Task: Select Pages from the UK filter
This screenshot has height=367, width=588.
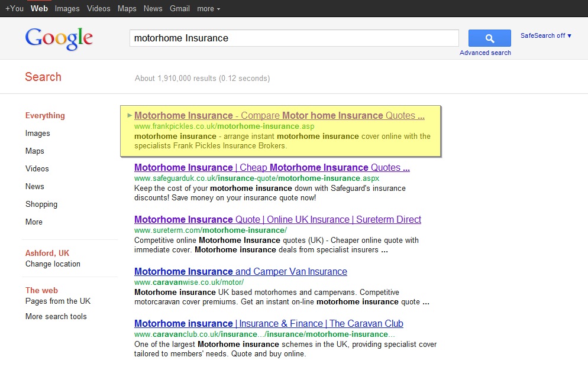Action: click(x=58, y=301)
